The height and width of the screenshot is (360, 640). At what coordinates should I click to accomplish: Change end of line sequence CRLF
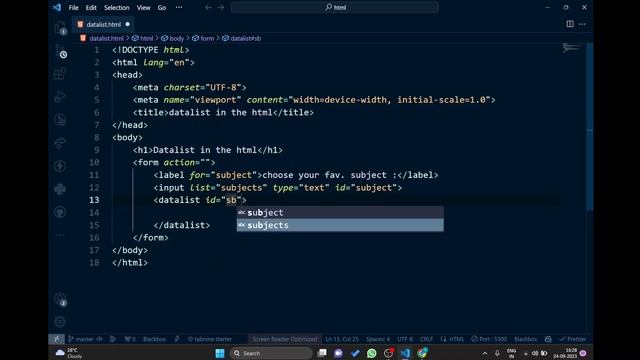click(426, 339)
